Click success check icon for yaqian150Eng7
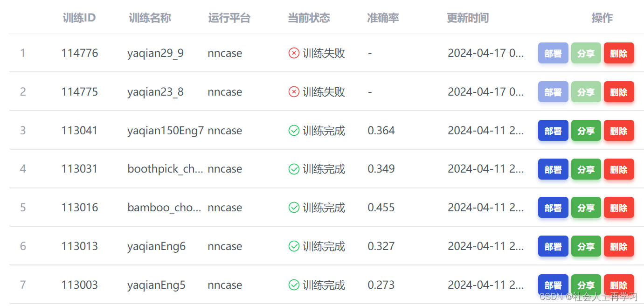The width and height of the screenshot is (644, 306). click(x=294, y=131)
